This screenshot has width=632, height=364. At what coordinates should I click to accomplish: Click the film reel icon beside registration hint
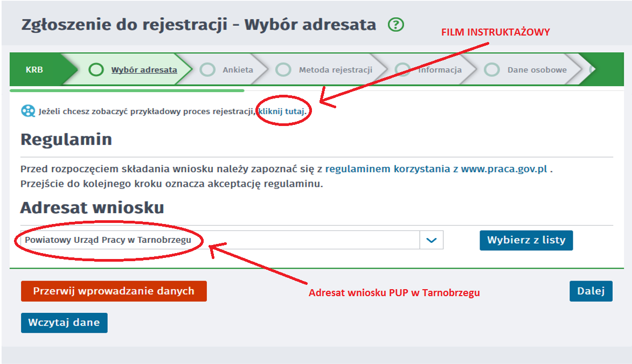(x=28, y=111)
